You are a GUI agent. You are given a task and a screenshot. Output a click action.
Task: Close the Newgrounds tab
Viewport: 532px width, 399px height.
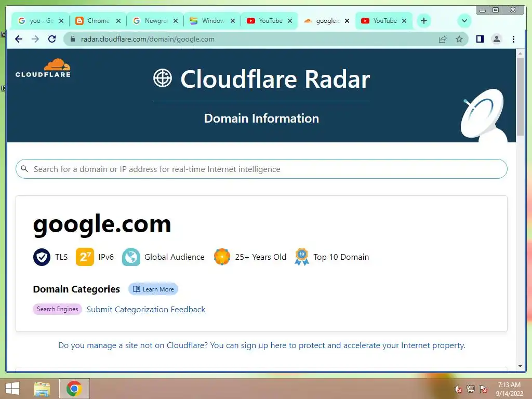point(176,21)
